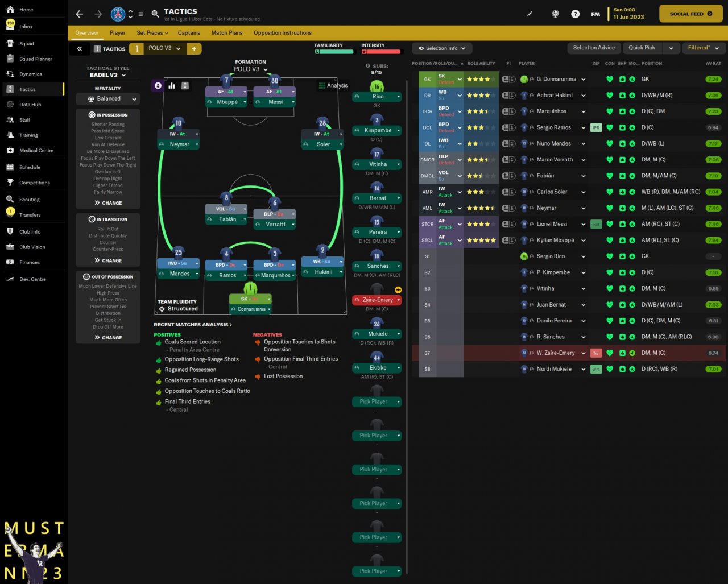Switch to the Captains tab
The width and height of the screenshot is (728, 584).
coord(189,33)
